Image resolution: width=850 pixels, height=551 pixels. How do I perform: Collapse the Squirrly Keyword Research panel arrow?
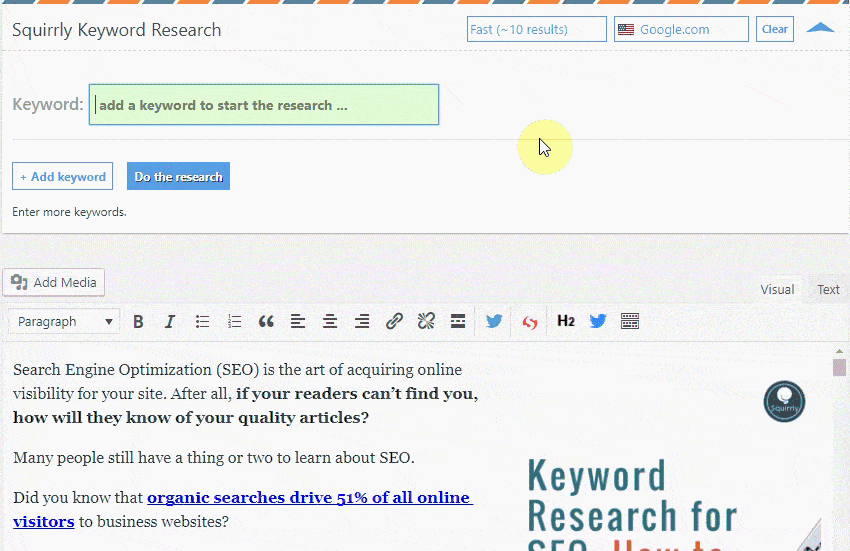tap(820, 28)
